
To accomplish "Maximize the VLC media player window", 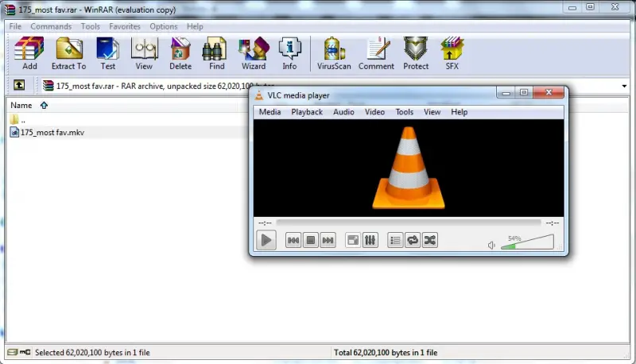I will pyautogui.click(x=524, y=92).
